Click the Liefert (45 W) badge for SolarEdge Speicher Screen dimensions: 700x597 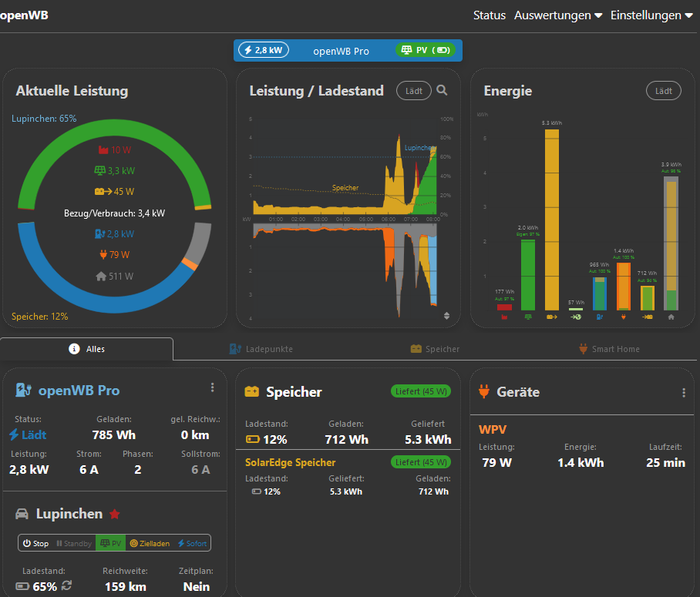(x=421, y=462)
